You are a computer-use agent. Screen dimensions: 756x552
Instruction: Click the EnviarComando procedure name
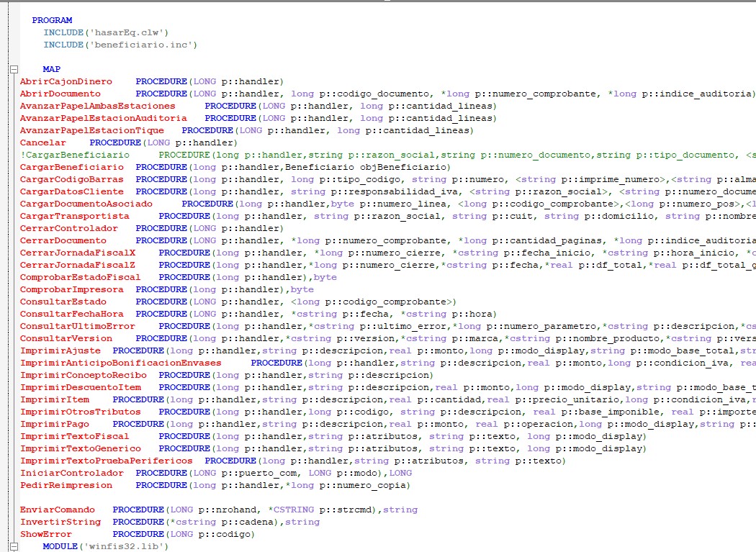coord(57,510)
